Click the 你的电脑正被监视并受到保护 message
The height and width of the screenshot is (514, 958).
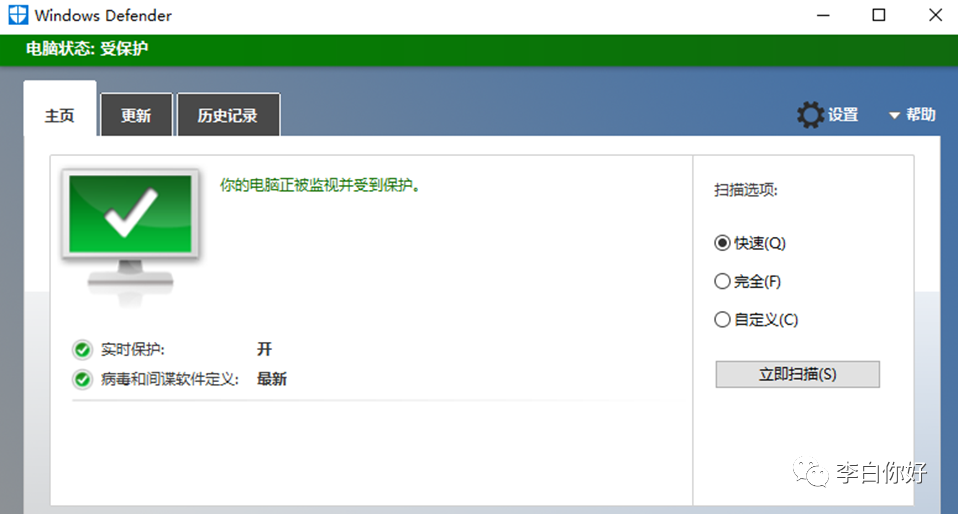[x=321, y=185]
